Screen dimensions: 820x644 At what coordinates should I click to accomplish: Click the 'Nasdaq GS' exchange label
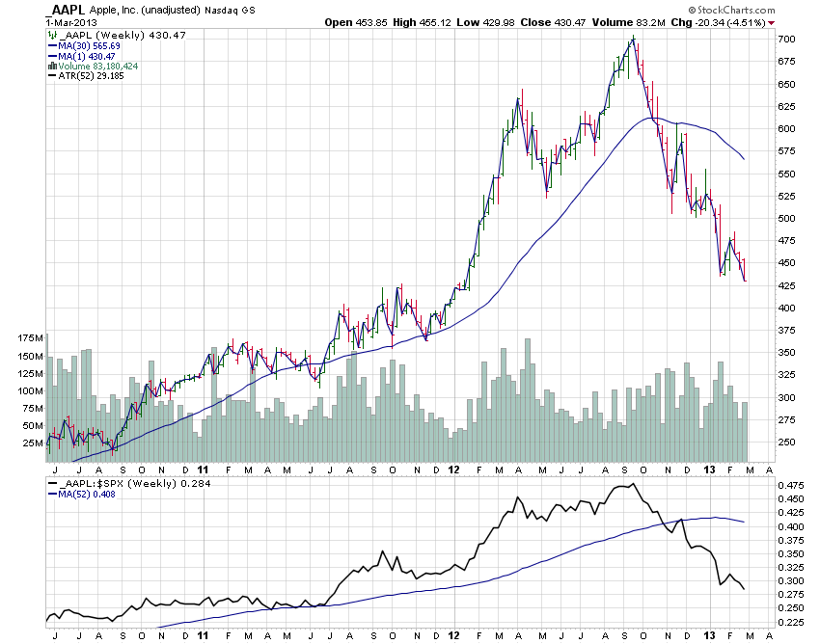point(230,10)
